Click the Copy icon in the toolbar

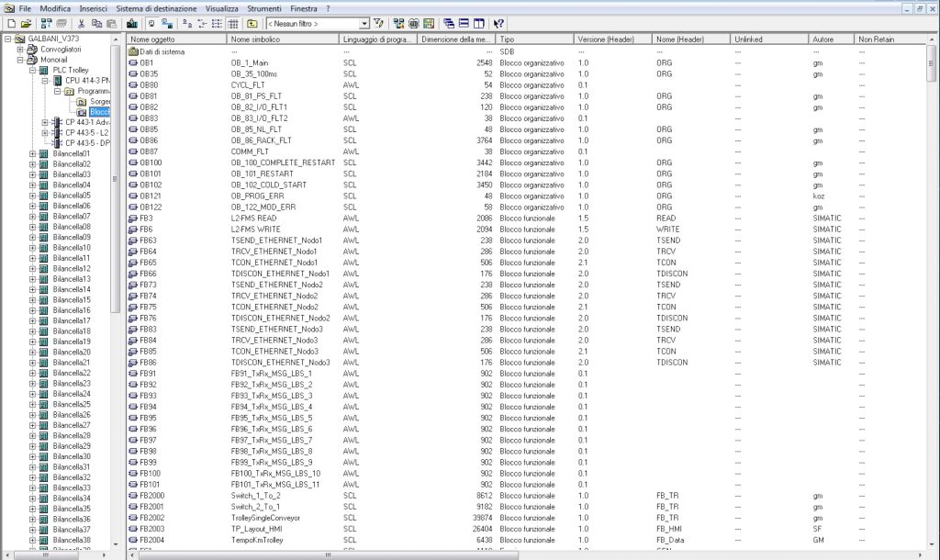pyautogui.click(x=96, y=23)
